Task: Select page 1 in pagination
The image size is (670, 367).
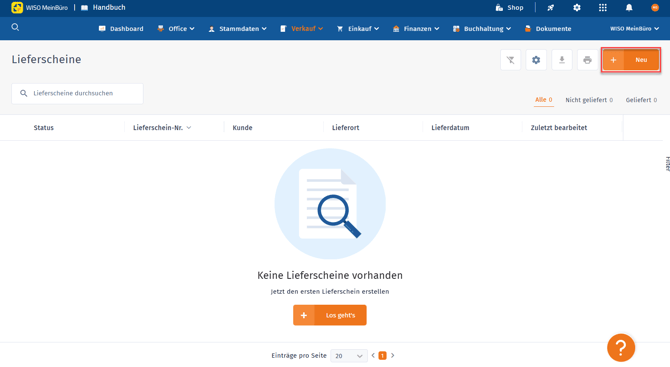Action: point(382,355)
